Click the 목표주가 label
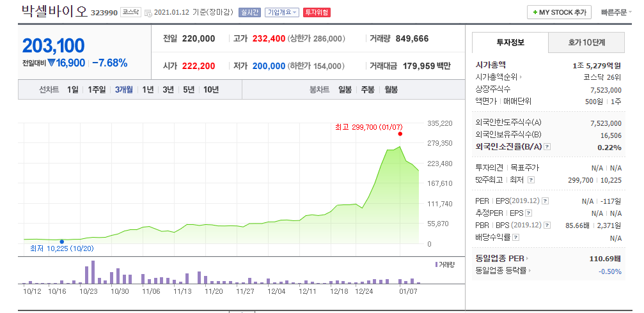644x313 pixels. [x=524, y=168]
